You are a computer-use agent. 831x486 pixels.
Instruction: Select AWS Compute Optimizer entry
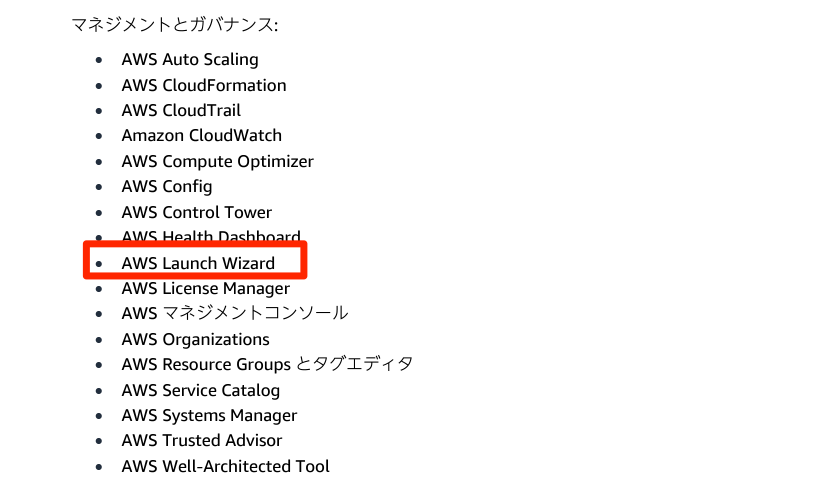[217, 162]
